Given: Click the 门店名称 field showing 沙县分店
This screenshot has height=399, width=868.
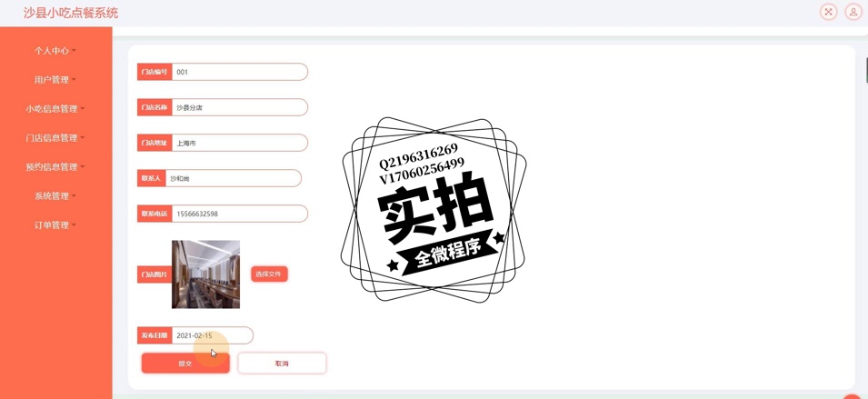Looking at the screenshot, I should tap(240, 107).
